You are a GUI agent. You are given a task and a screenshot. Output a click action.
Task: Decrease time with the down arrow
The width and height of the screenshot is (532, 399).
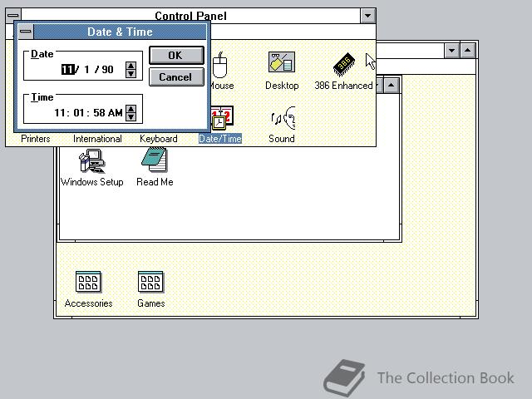131,117
